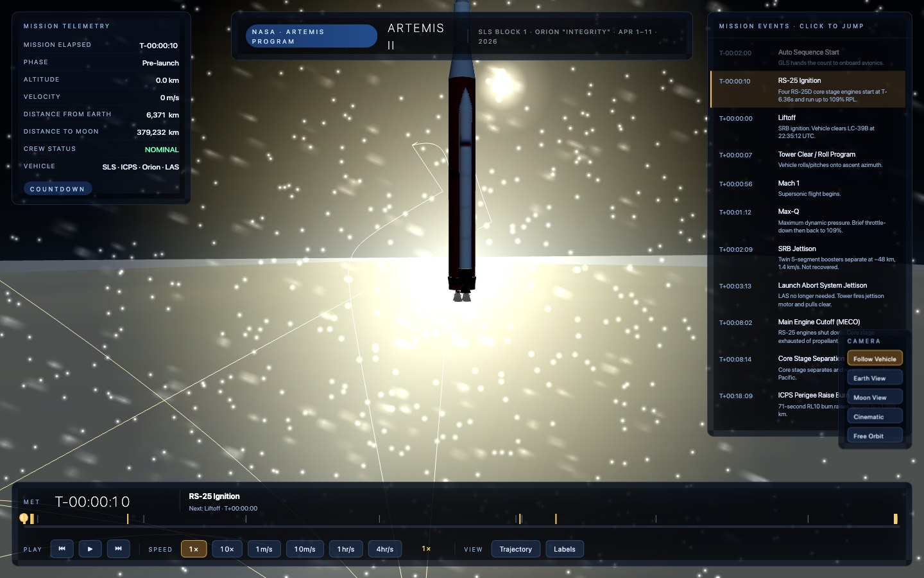Toggle the Labels view

[565, 549]
